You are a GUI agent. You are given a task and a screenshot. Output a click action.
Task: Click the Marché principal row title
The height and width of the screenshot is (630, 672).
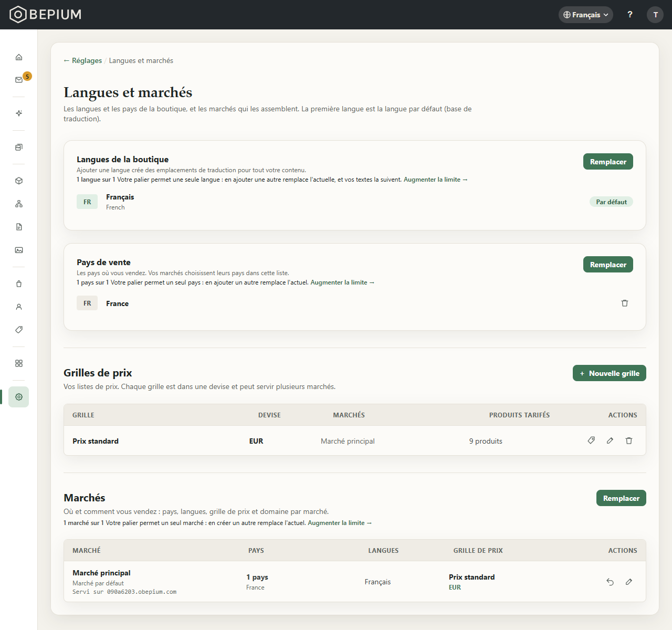pos(101,573)
